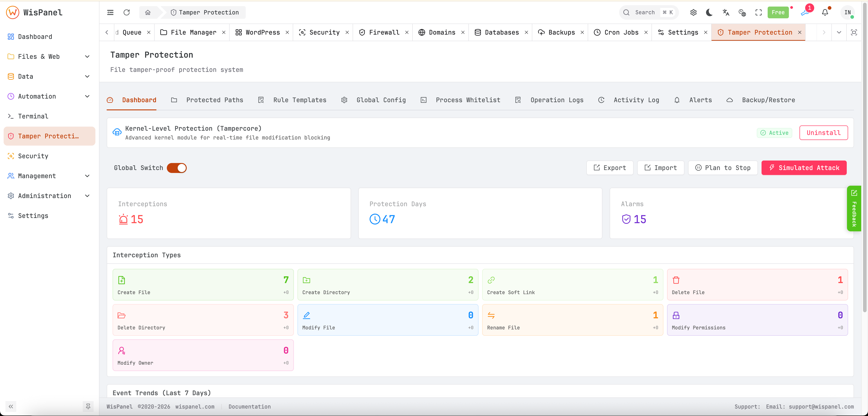The image size is (868, 416).
Task: Expand Automation sidebar section
Action: click(49, 96)
